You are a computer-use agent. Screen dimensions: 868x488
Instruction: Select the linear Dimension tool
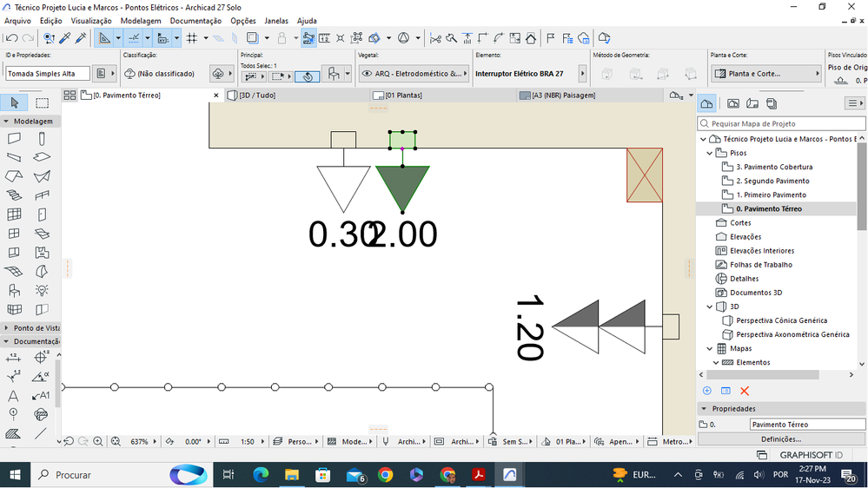click(13, 358)
